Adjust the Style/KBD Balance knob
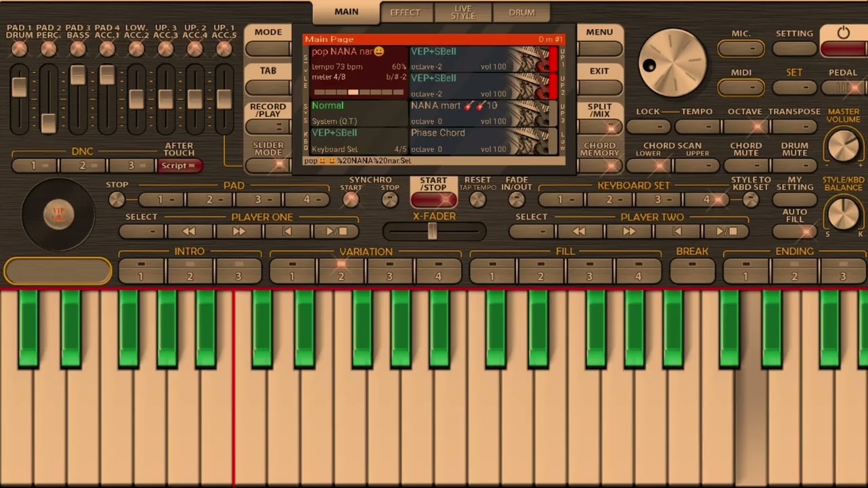The image size is (868, 488). click(x=843, y=213)
